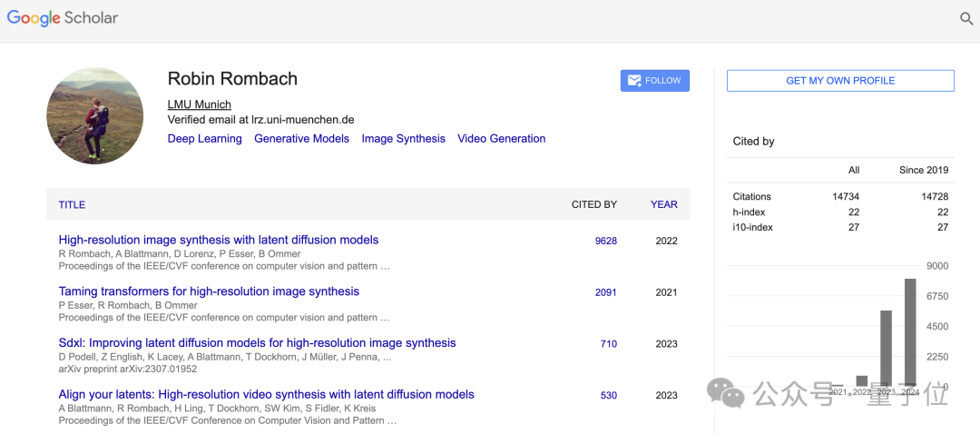Sort publications by Year column header
Image resolution: width=980 pixels, height=434 pixels.
[x=663, y=204]
